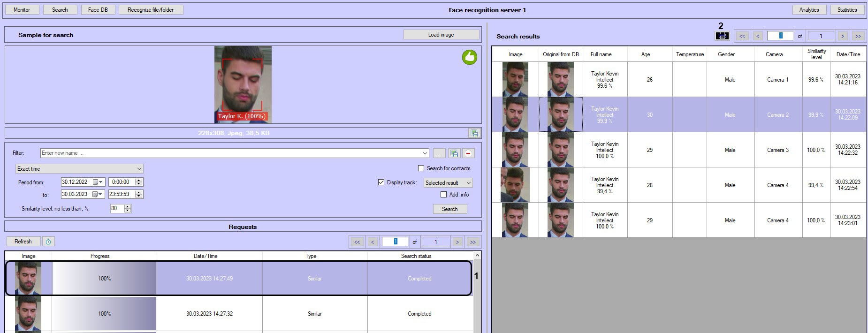Enable the Search for contacts checkbox
This screenshot has width=868, height=333.
(421, 168)
